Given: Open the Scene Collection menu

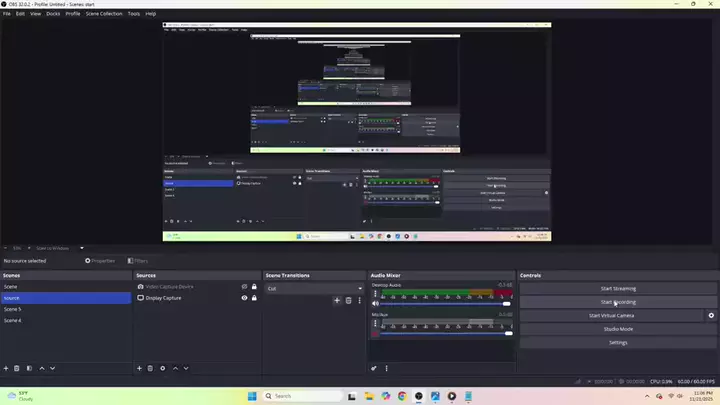Looking at the screenshot, I should coord(104,14).
